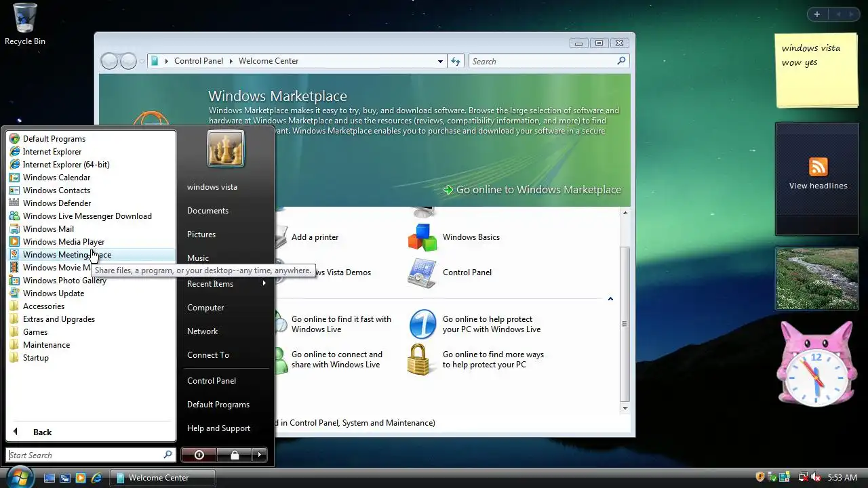This screenshot has height=488, width=868.
Task: Click the RSS feed headlines gadget icon
Action: pyautogui.click(x=818, y=167)
